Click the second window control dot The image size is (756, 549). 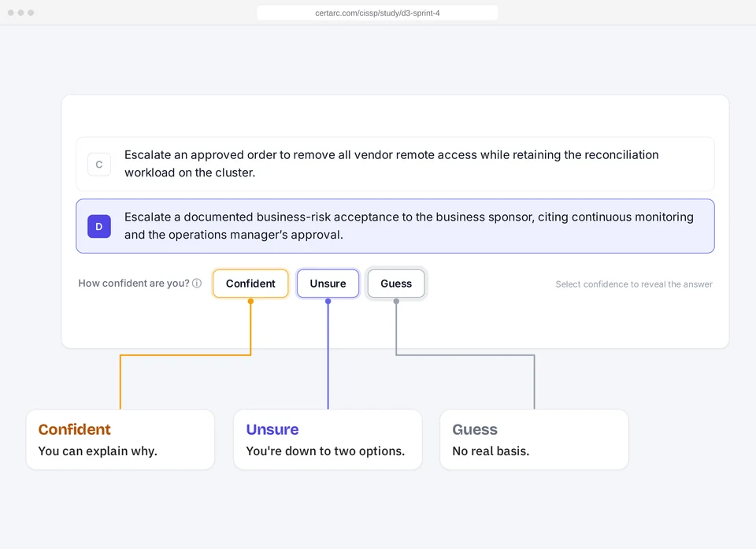[x=20, y=13]
